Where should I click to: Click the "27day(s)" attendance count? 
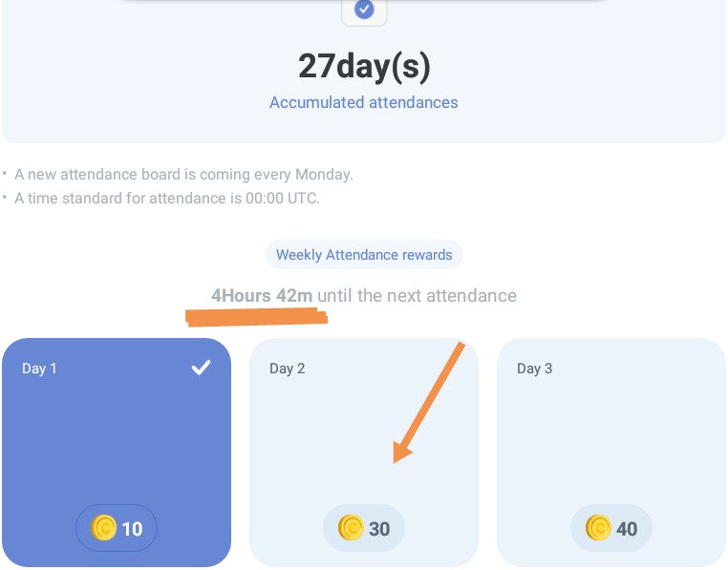coord(364,65)
